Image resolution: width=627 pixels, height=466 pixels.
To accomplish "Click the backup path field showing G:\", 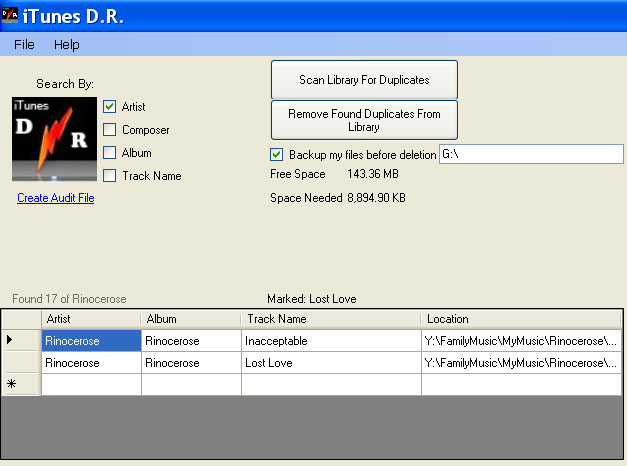I will tap(531, 154).
